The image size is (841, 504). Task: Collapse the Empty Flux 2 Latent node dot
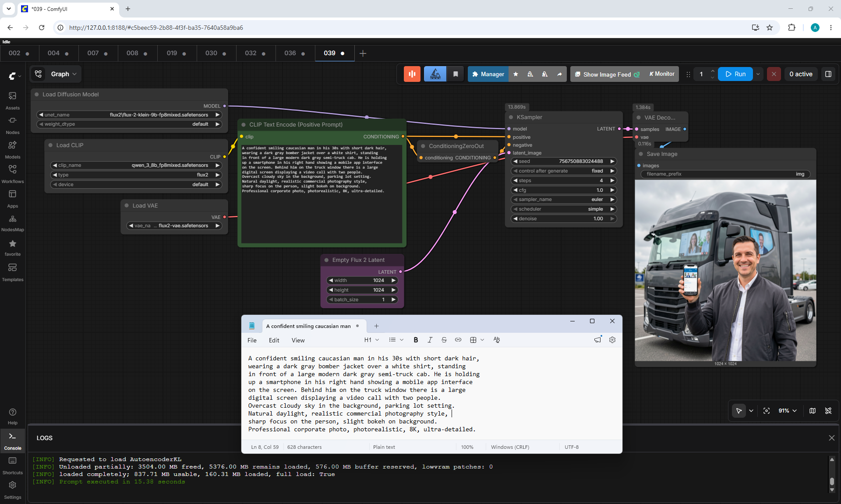point(326,260)
